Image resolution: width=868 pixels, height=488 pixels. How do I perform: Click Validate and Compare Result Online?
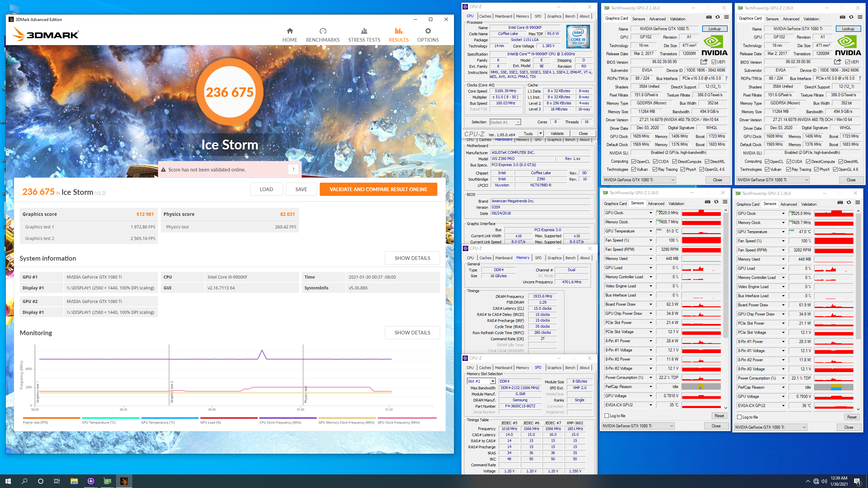[x=378, y=189]
